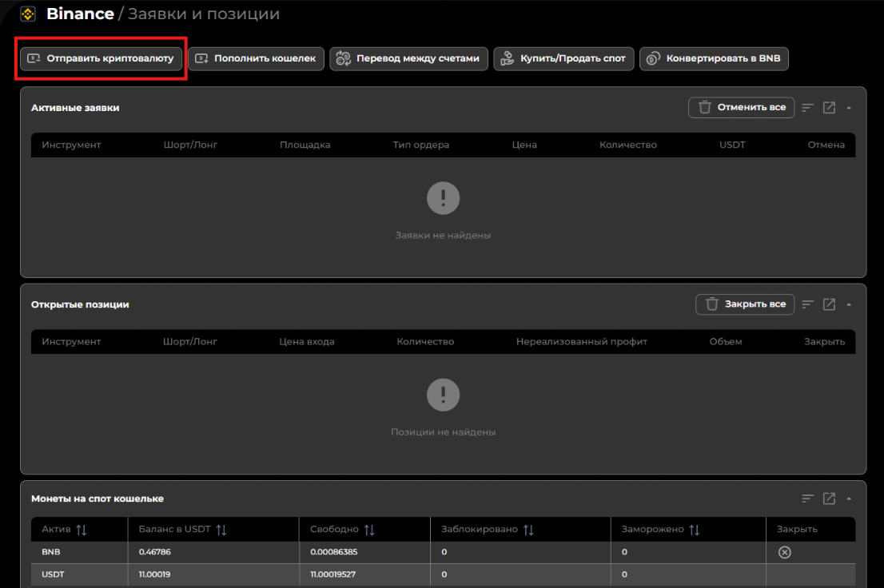Open Перевод между счетами
The height and width of the screenshot is (588, 884).
tap(408, 58)
